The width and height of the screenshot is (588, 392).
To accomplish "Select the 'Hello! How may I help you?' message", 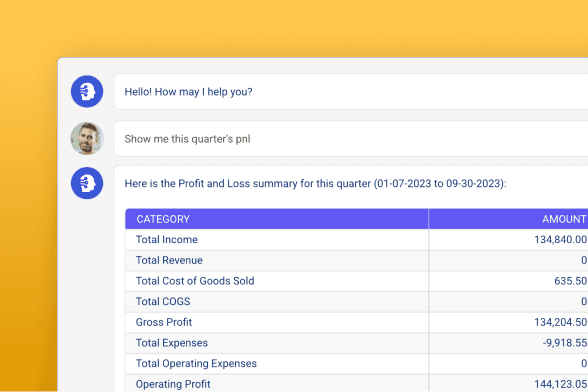I will coord(188,92).
